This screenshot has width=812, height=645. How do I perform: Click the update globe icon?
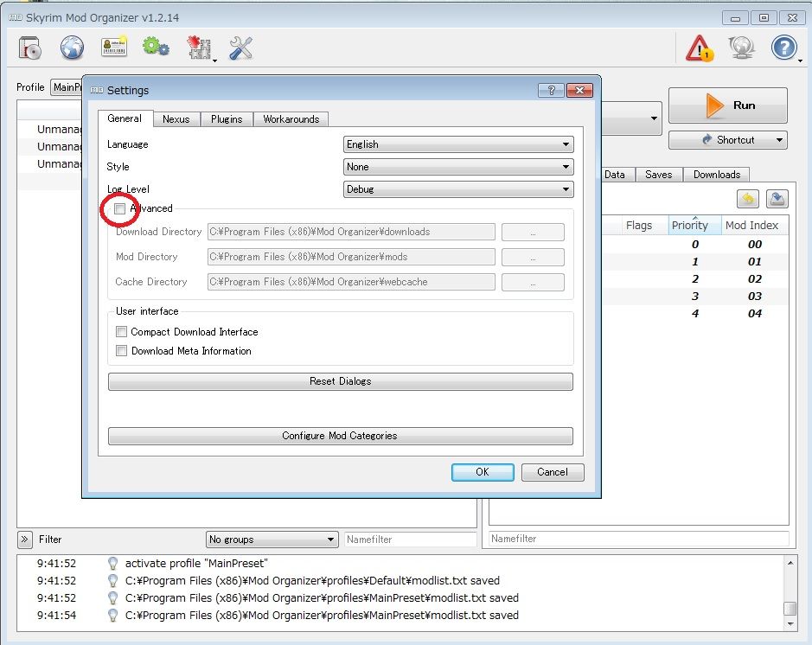pyautogui.click(x=742, y=48)
